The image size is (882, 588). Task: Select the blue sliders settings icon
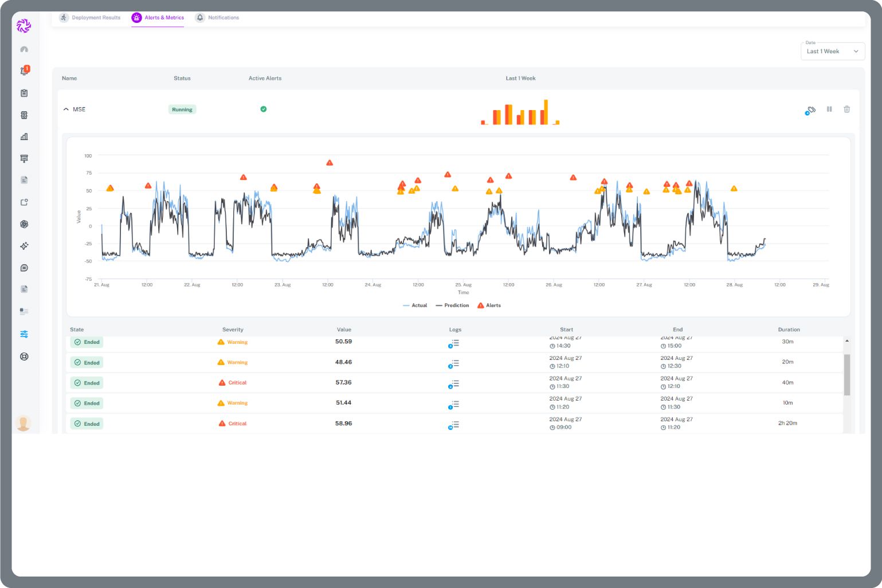coord(24,334)
